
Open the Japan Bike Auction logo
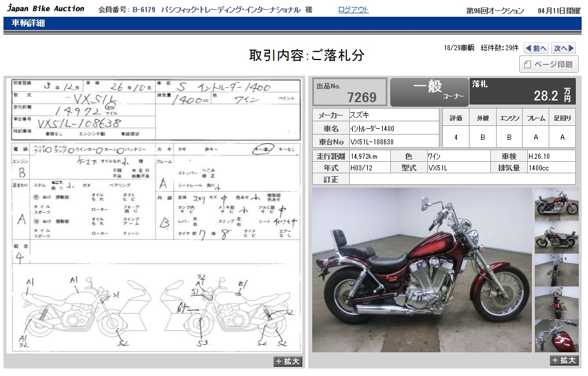[x=45, y=9]
